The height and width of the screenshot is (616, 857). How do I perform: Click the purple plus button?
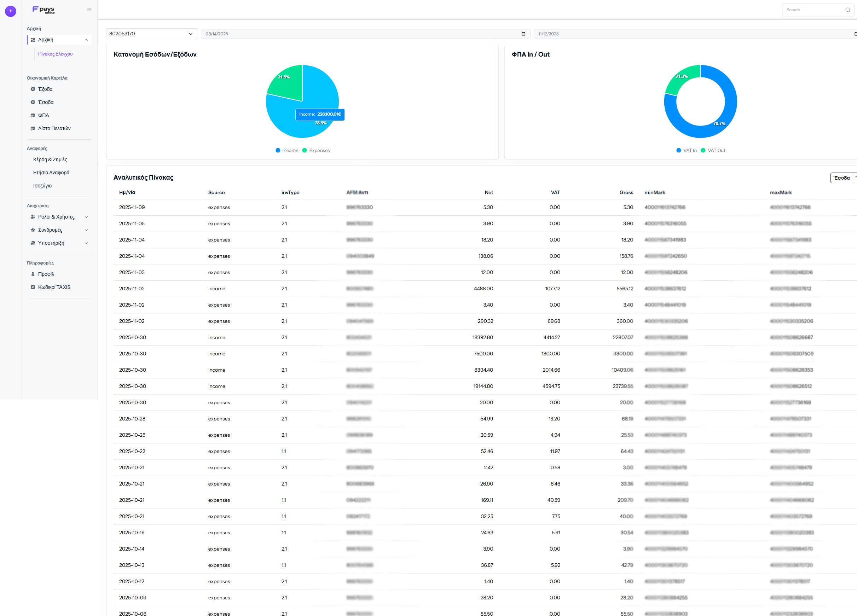pos(11,11)
